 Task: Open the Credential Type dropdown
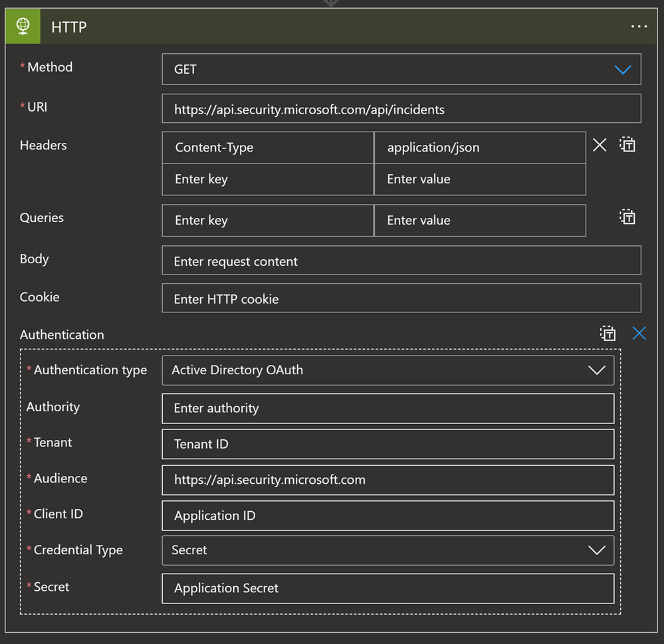coord(596,550)
